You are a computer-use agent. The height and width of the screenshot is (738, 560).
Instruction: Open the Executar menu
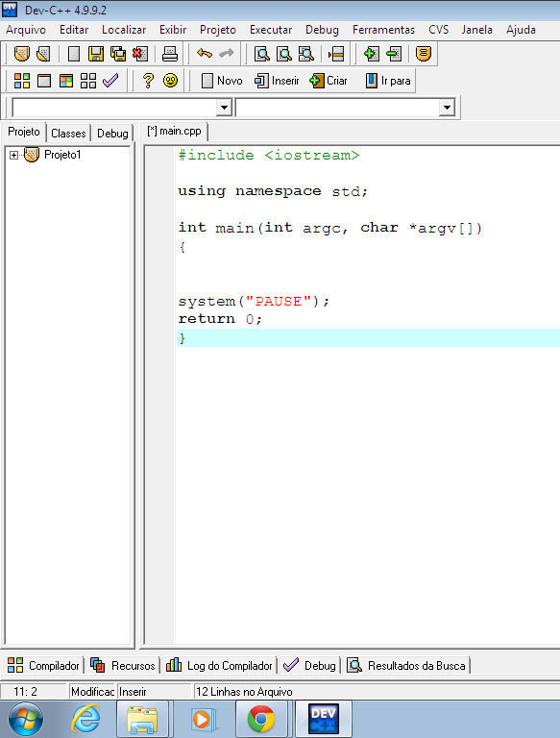click(x=271, y=30)
